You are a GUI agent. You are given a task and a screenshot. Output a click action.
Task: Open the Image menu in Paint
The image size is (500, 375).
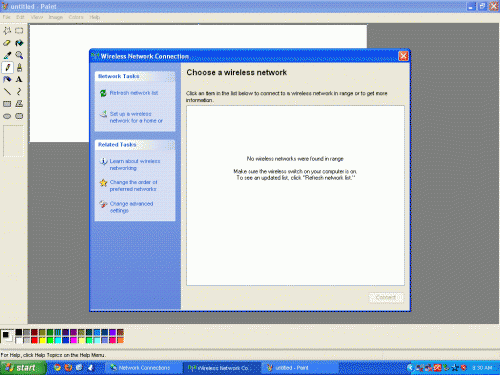pos(56,17)
